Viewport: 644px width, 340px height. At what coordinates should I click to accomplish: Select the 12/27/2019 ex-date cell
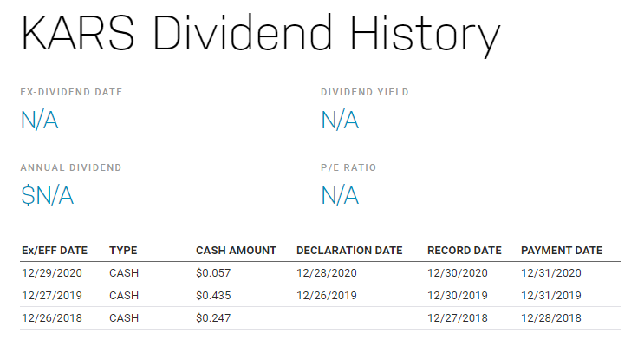52,296
